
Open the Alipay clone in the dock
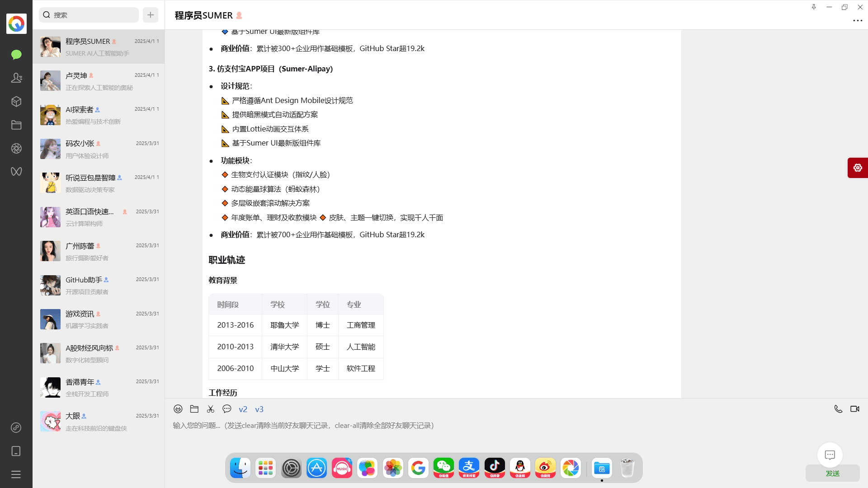(469, 468)
